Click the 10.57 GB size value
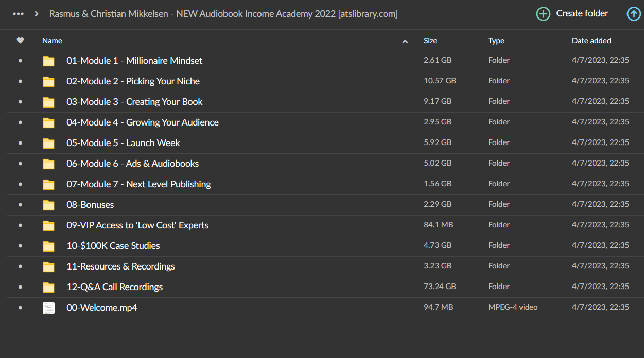Screen dimensions: 644x358 click(440, 81)
